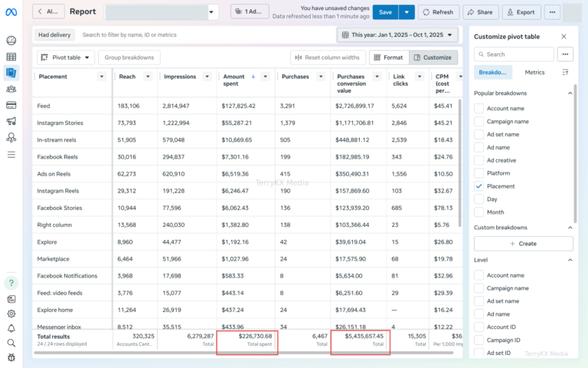Close the Customize pivot table panel
The width and height of the screenshot is (588, 368).
coord(563,37)
